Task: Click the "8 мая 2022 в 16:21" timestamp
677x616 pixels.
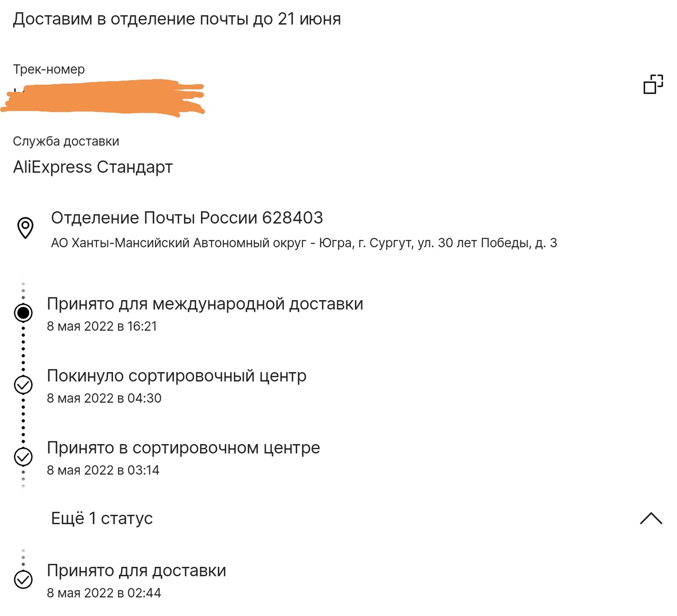Action: (x=102, y=327)
